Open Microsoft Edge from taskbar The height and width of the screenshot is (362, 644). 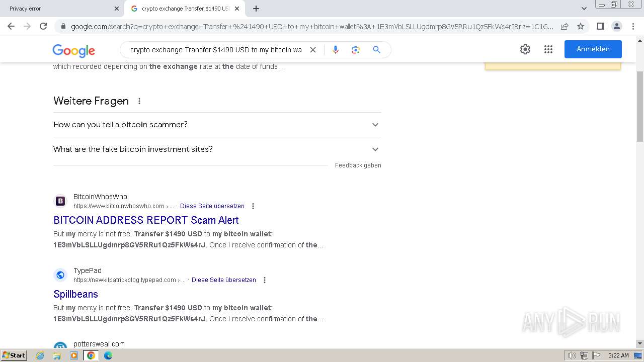pyautogui.click(x=108, y=355)
